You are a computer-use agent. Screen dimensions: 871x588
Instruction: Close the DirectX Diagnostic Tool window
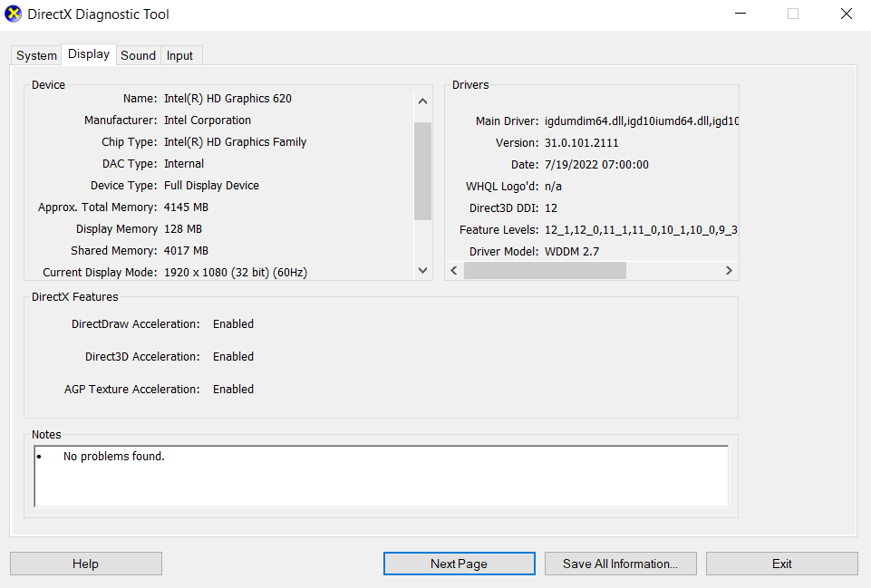(x=846, y=14)
